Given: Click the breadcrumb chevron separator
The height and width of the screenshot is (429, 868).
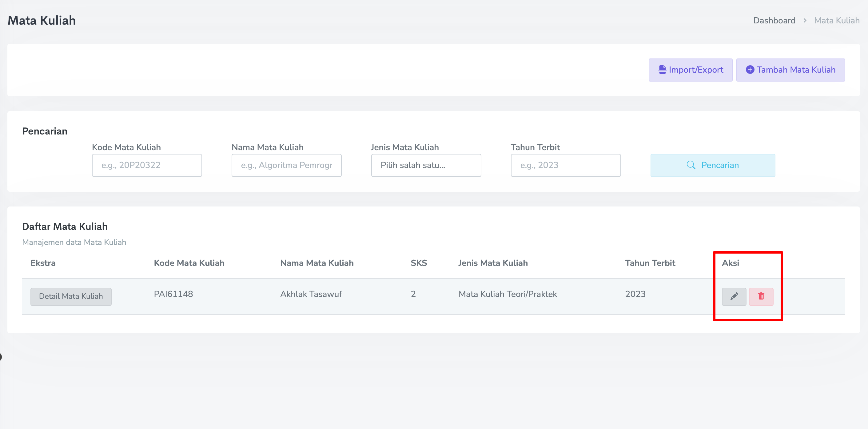Looking at the screenshot, I should coord(805,21).
